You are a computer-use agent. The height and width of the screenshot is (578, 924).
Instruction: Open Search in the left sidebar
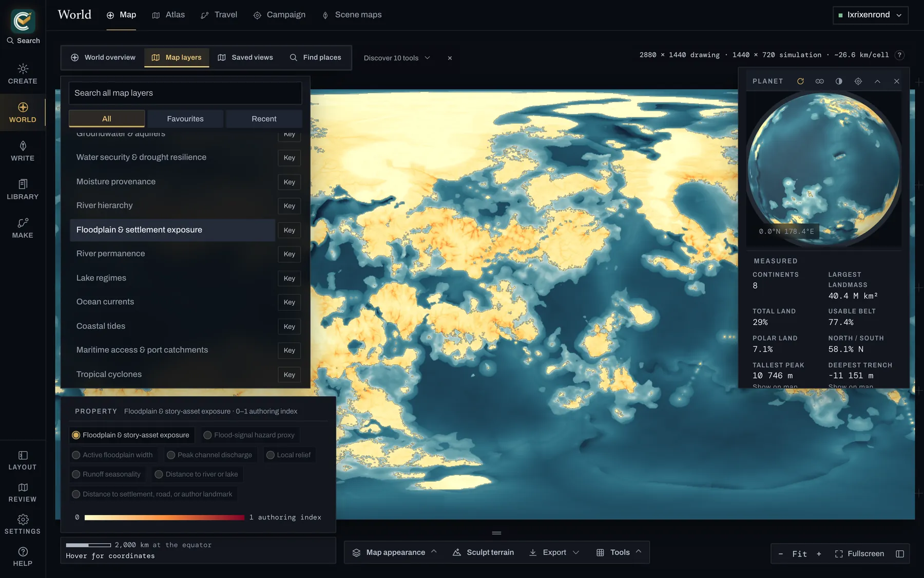[x=23, y=41]
